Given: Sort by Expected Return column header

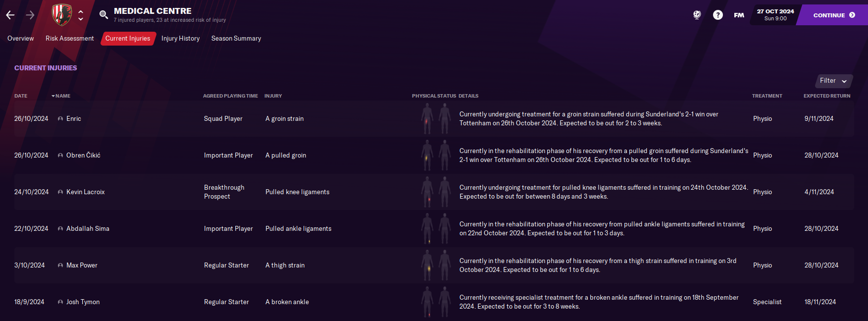Looking at the screenshot, I should click(x=827, y=96).
